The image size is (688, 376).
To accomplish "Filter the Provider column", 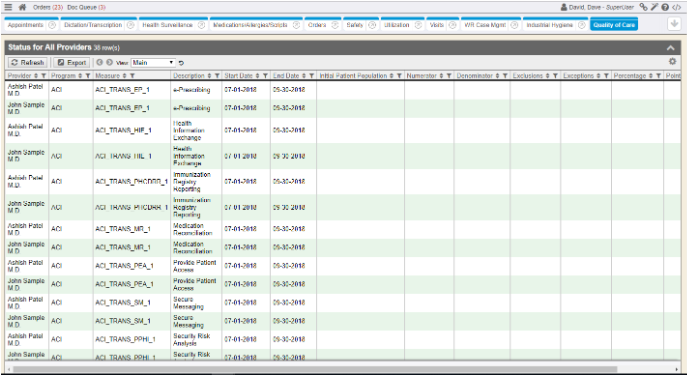I will (43, 76).
